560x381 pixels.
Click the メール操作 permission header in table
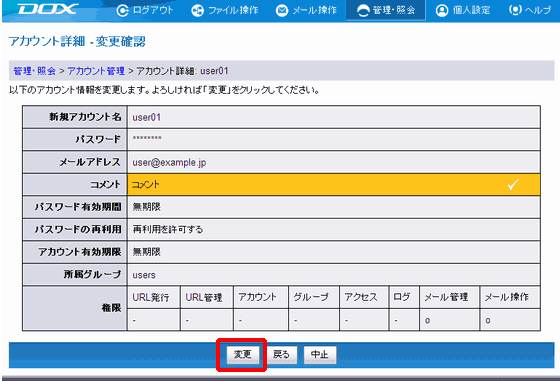coord(506,297)
